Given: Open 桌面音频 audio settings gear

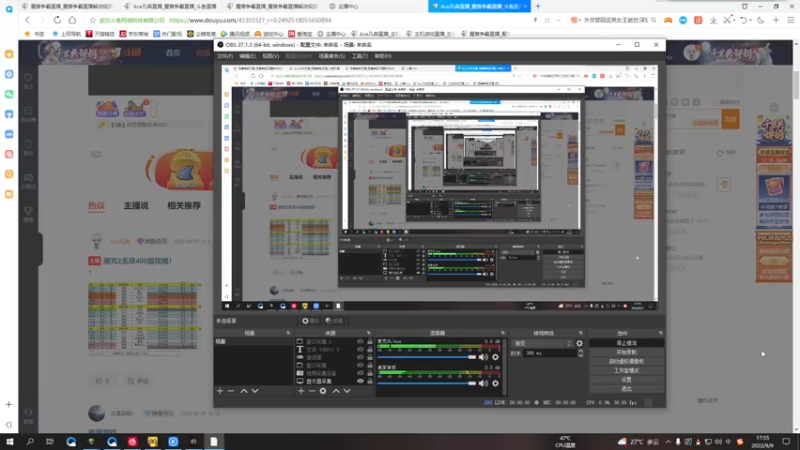Looking at the screenshot, I should [495, 383].
